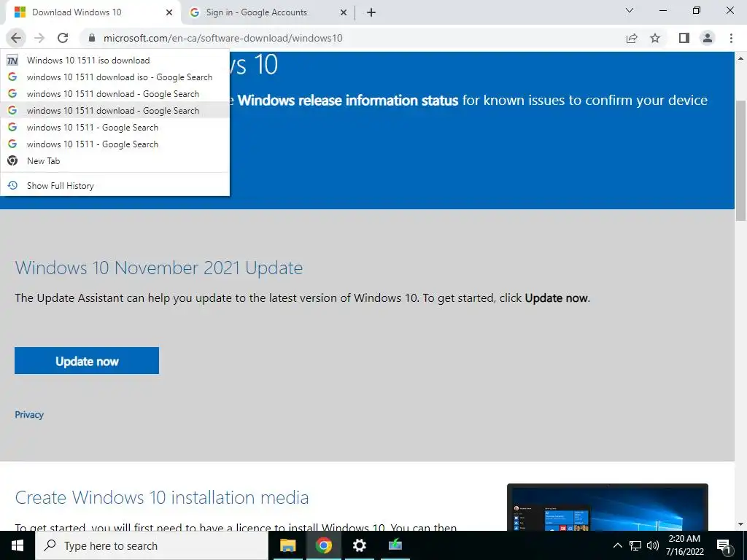
Task: Select 'Windows 10 1511 iso download' history entry
Action: pos(115,61)
